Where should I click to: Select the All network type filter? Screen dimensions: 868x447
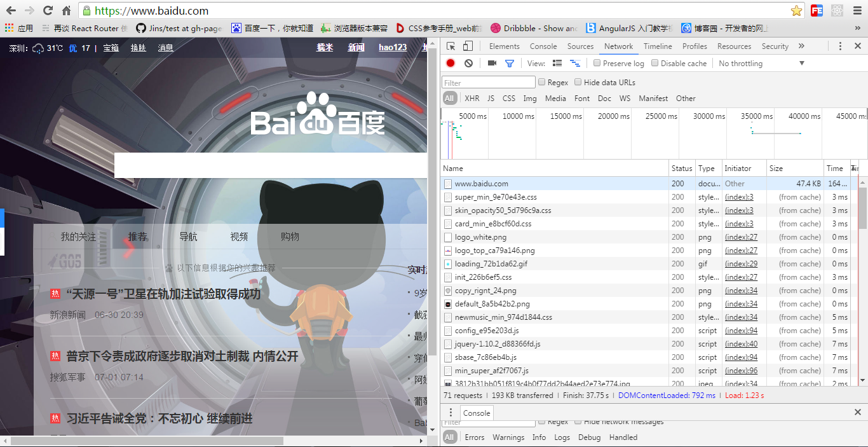pos(450,99)
